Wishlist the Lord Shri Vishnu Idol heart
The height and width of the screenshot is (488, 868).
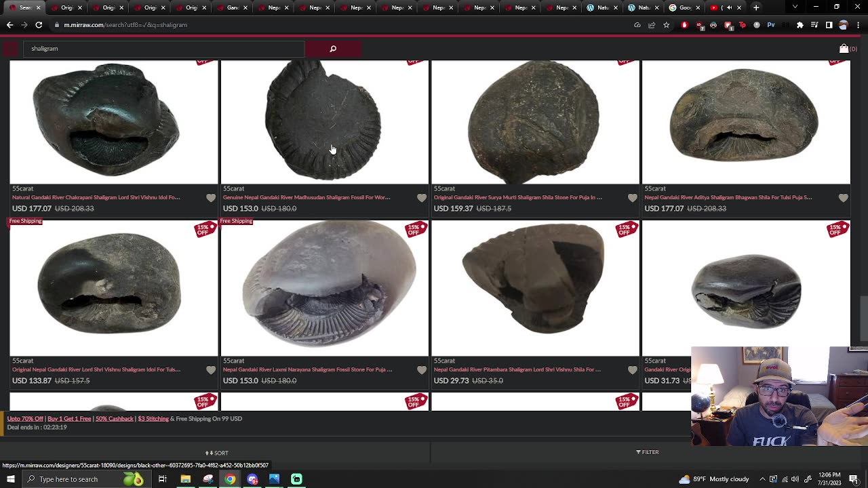(x=211, y=370)
